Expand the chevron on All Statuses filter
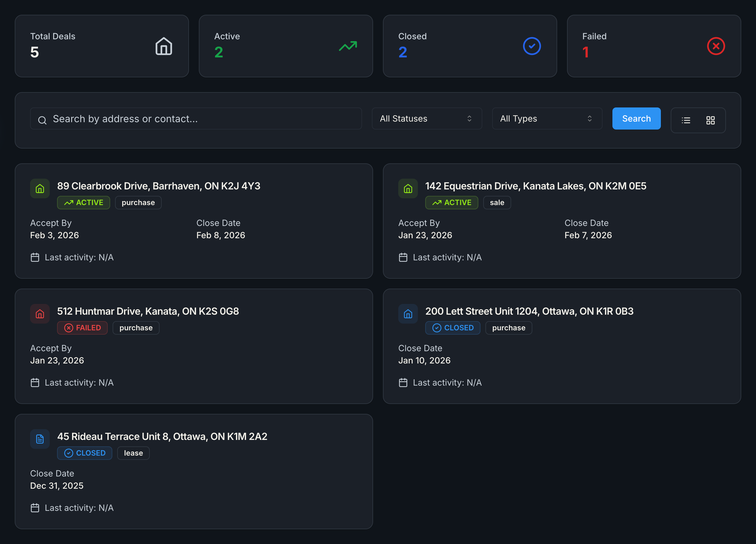The height and width of the screenshot is (544, 756). pyautogui.click(x=469, y=119)
